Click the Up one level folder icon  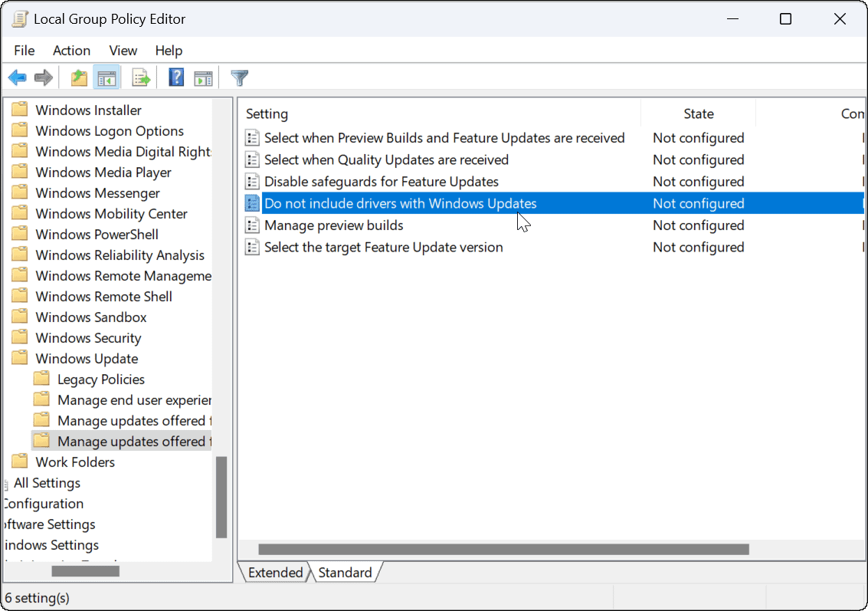point(78,77)
